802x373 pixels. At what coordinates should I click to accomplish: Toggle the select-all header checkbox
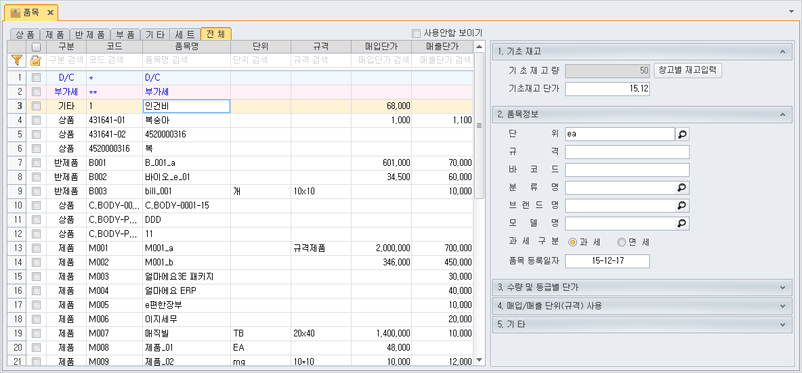pyautogui.click(x=36, y=47)
